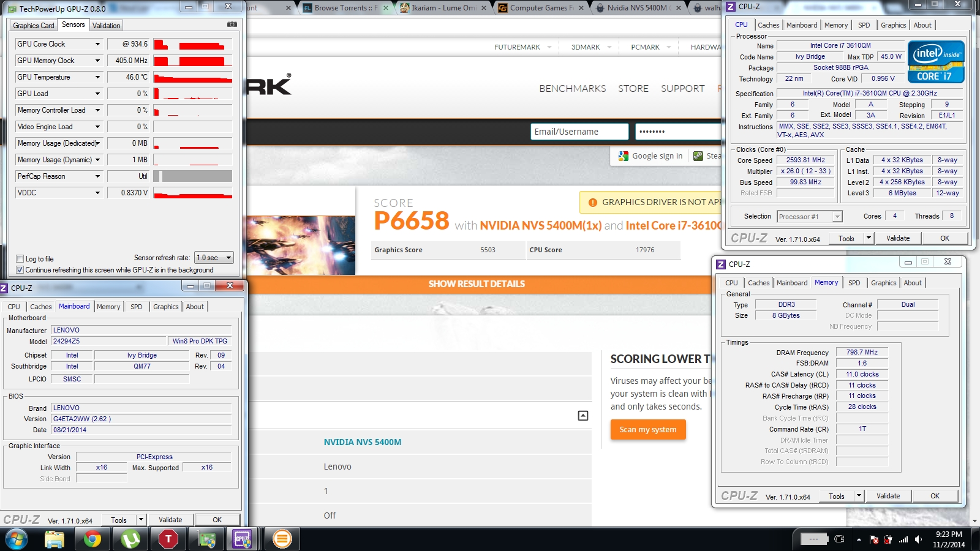Image resolution: width=980 pixels, height=551 pixels.
Task: Click the power plug tray icon
Action: tap(840, 539)
